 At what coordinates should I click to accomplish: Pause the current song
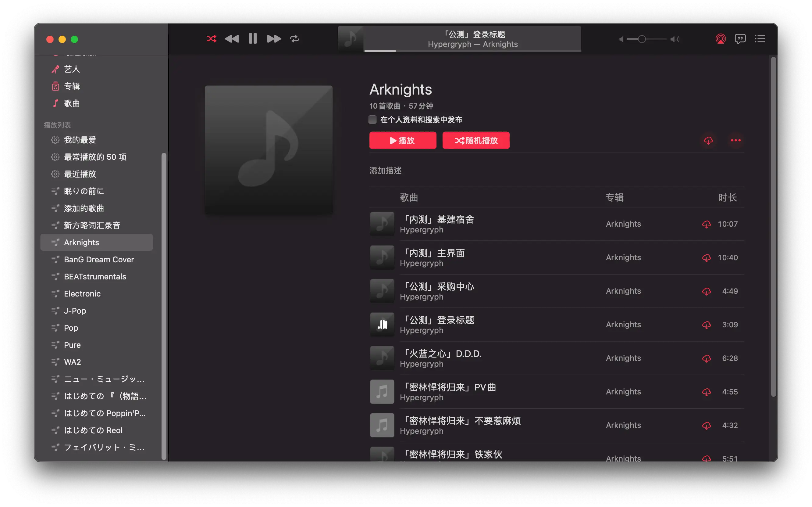pyautogui.click(x=253, y=39)
